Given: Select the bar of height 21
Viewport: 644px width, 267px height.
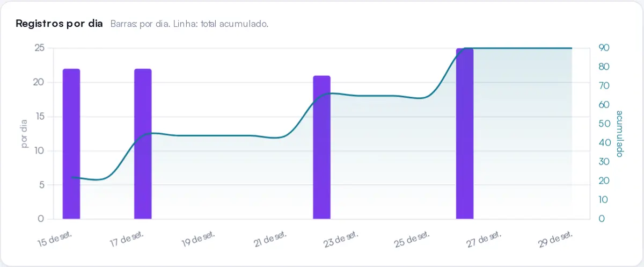Looking at the screenshot, I should [x=321, y=147].
